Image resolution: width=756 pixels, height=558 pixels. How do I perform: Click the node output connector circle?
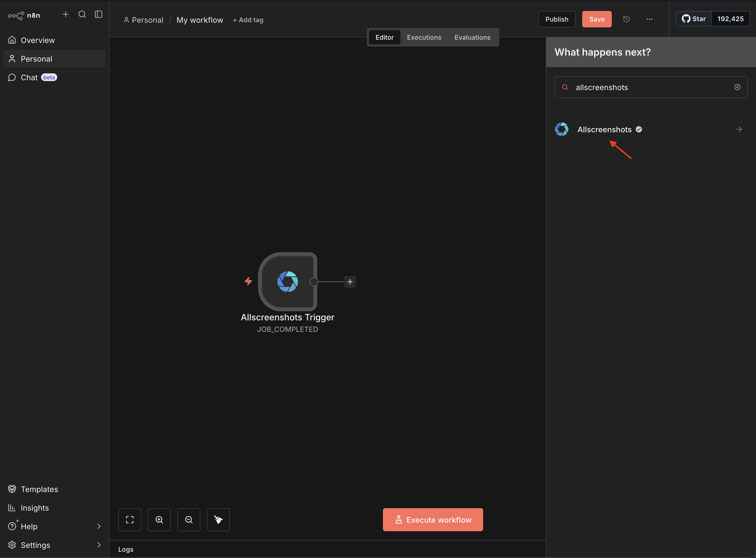point(314,282)
